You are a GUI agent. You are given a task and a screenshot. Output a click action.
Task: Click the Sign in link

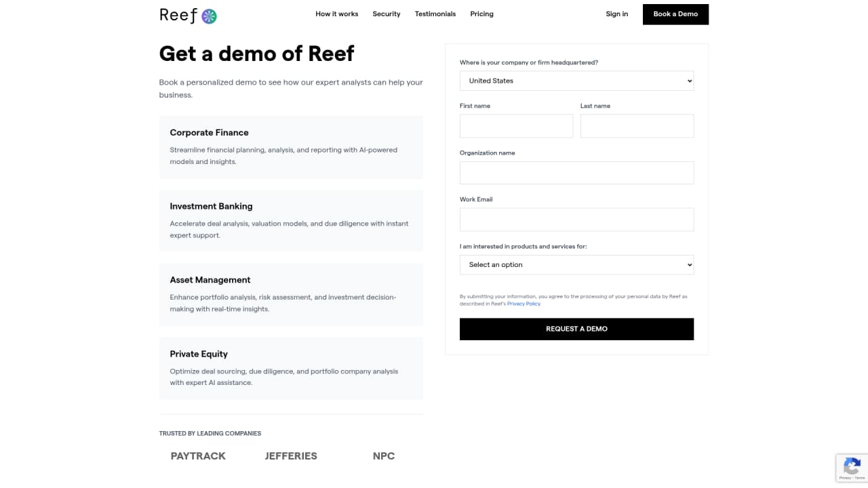[617, 14]
